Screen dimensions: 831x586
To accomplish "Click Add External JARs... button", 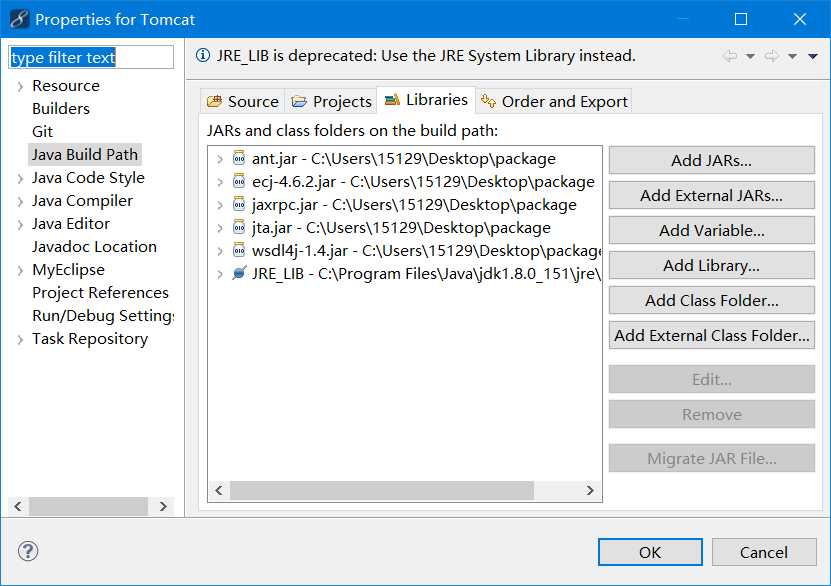I will [x=712, y=195].
